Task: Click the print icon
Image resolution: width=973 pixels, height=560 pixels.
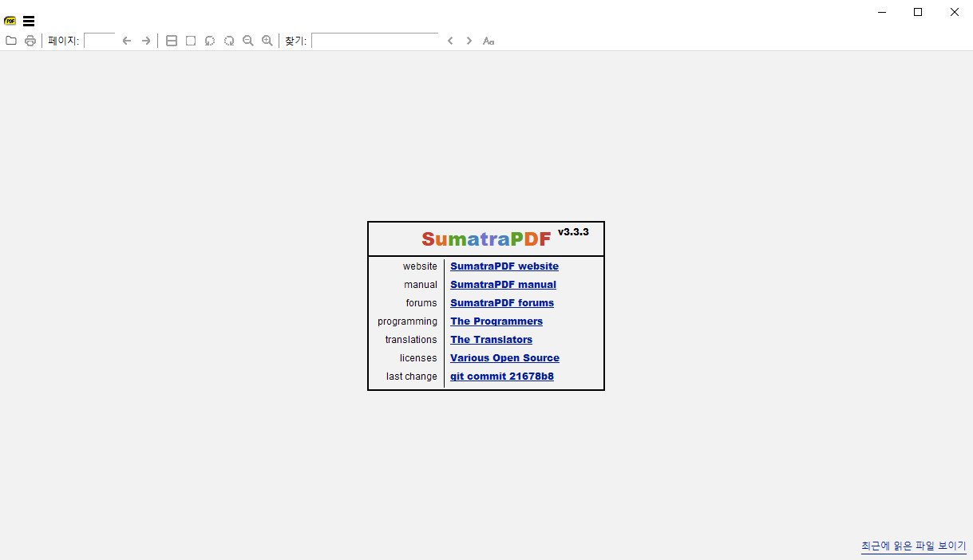Action: point(30,41)
